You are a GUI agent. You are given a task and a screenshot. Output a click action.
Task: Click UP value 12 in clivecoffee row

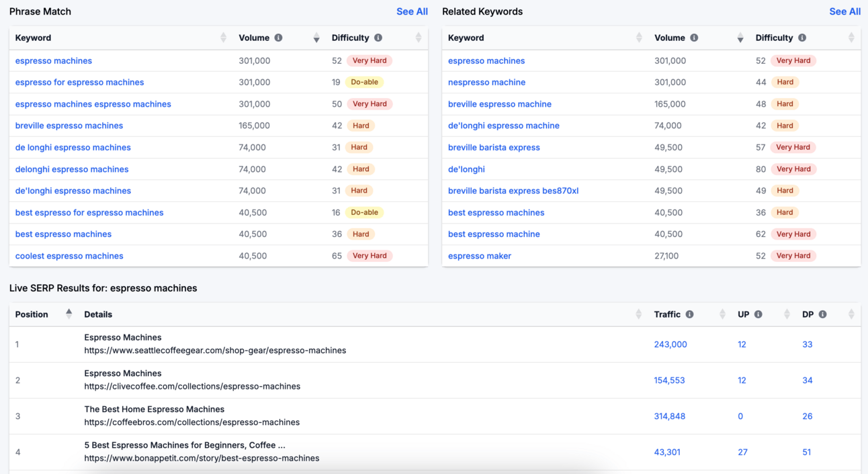742,380
